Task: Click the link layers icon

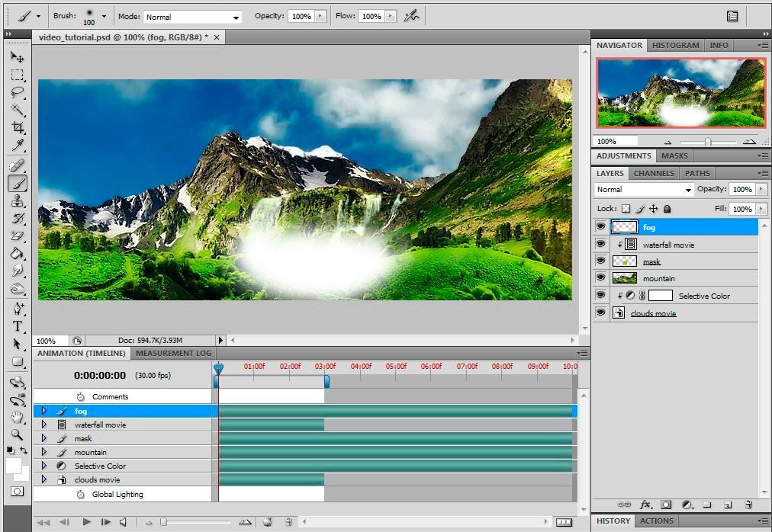Action: [624, 505]
